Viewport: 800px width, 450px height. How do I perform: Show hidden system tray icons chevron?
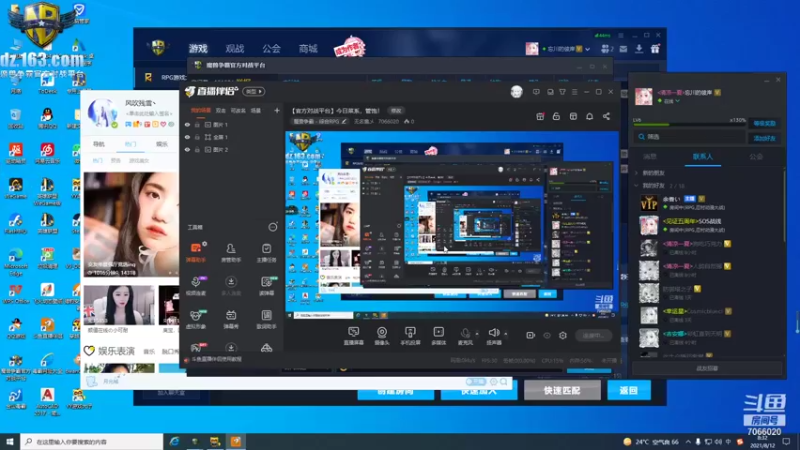coord(688,442)
